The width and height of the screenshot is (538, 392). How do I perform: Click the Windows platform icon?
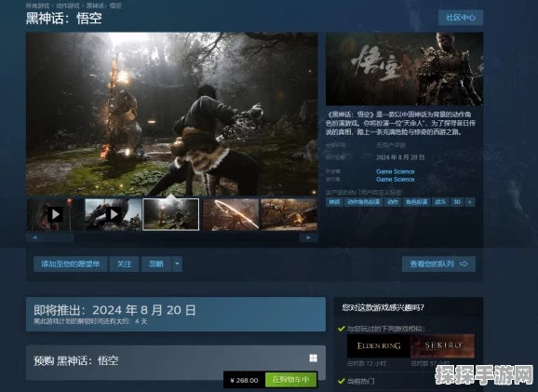click(313, 358)
